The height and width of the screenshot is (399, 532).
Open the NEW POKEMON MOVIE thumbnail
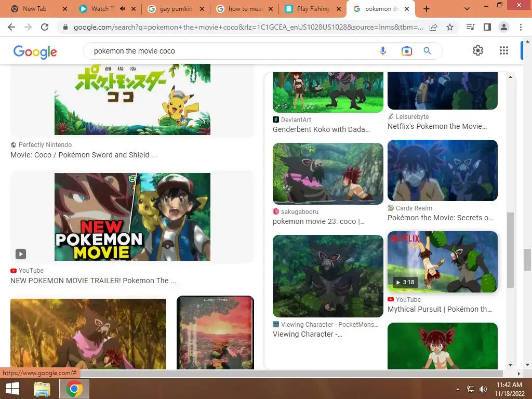point(132,217)
